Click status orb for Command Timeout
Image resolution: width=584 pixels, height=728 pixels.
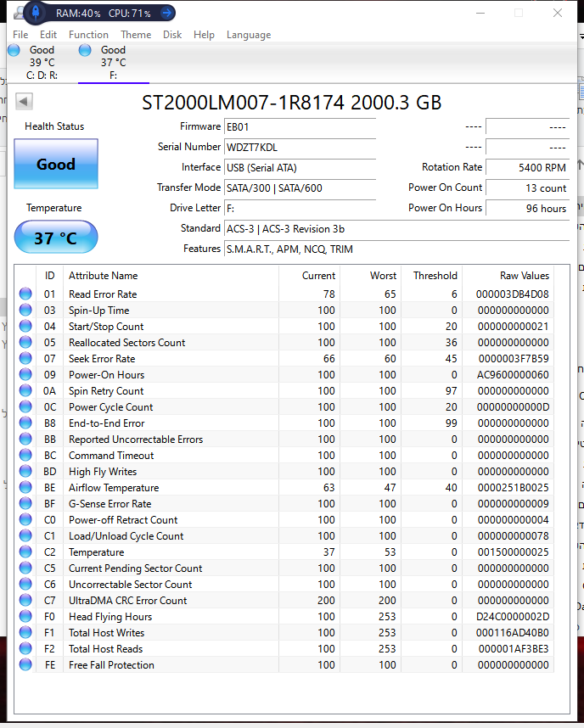point(25,455)
